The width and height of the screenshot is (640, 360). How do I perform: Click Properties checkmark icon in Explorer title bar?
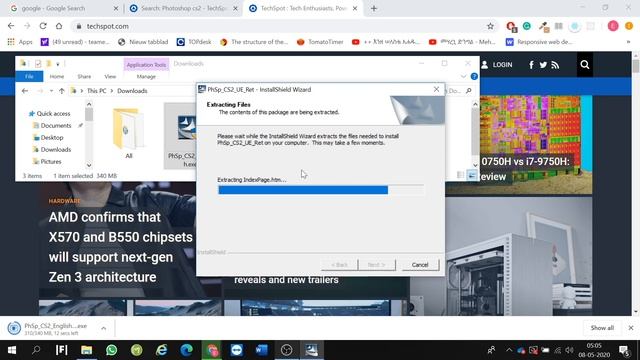coord(38,64)
